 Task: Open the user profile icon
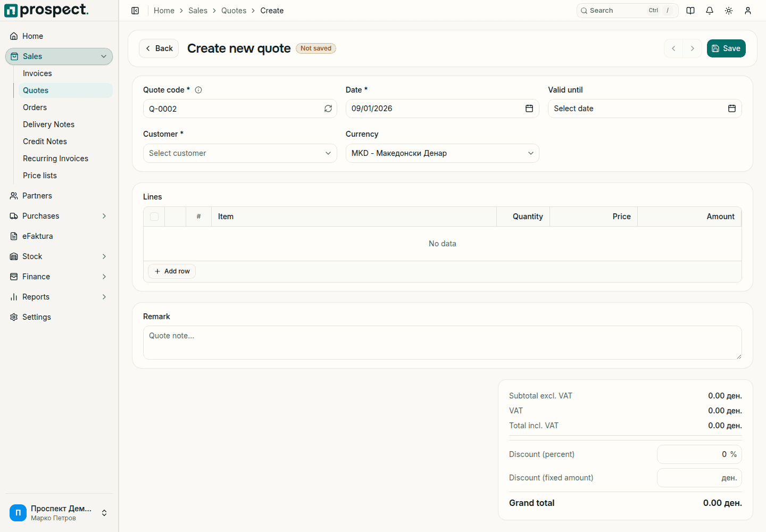(x=748, y=11)
